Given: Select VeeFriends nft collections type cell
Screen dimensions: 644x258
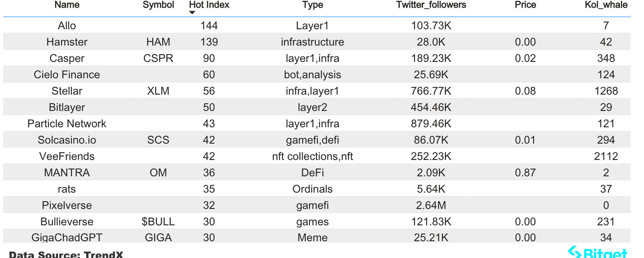Looking at the screenshot, I should pyautogui.click(x=313, y=157).
